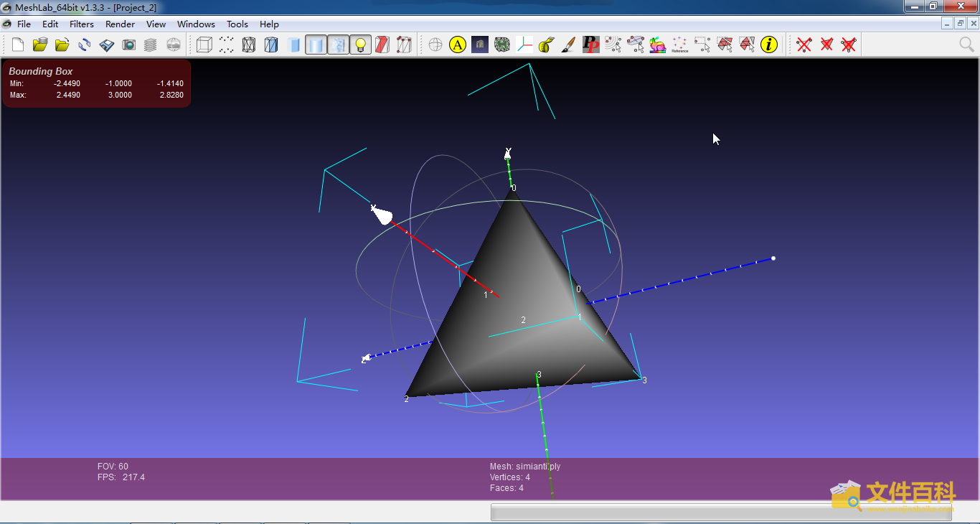This screenshot has height=524, width=980.
Task: Minimize the Project_2 sub-window
Action: [948, 23]
